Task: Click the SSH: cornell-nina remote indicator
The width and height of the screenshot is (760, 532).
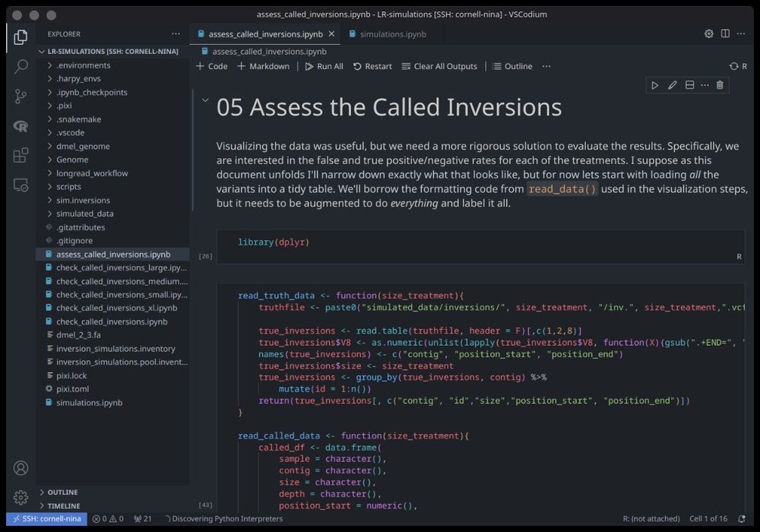Action: pyautogui.click(x=47, y=519)
